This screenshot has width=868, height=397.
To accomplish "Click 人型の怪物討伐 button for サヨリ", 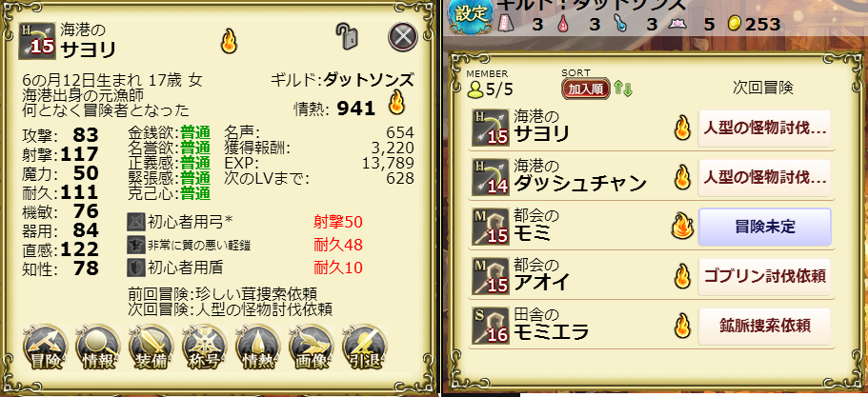I will (764, 129).
